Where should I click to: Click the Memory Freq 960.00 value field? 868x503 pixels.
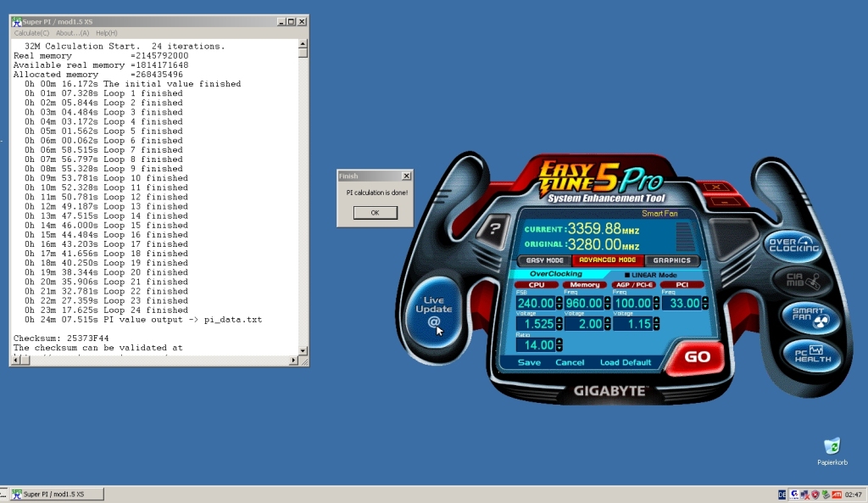(x=584, y=303)
